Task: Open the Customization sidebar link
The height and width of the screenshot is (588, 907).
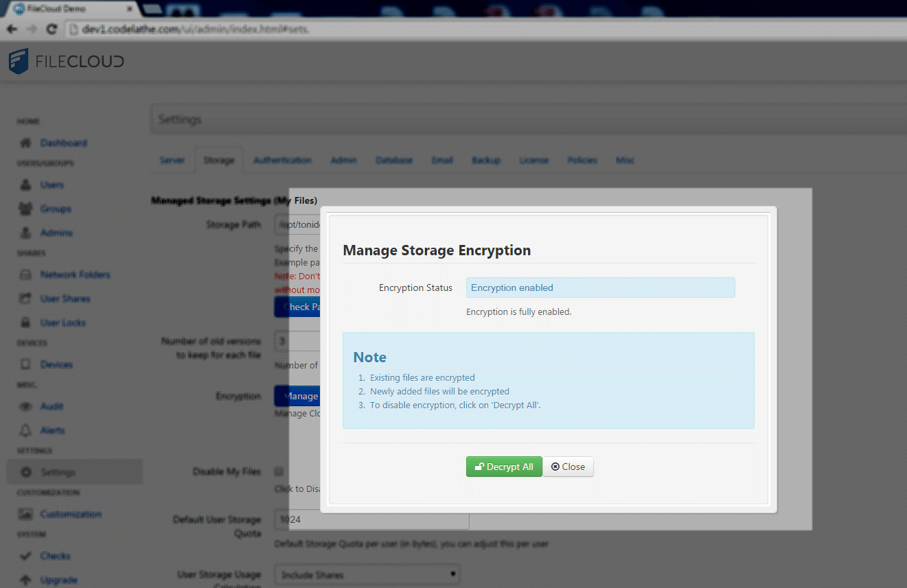Action: tap(70, 514)
